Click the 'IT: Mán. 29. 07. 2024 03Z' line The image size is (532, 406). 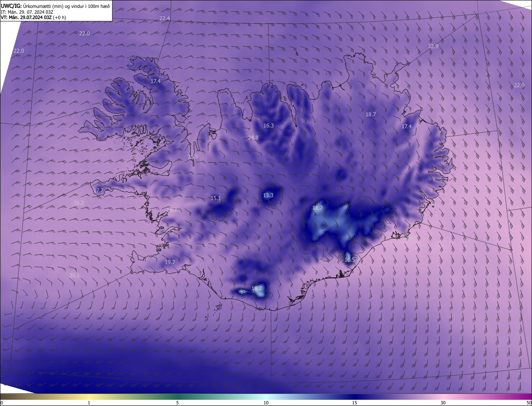(x=28, y=12)
